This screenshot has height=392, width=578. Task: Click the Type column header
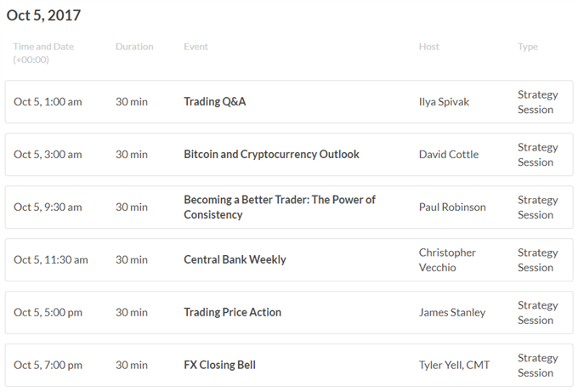pyautogui.click(x=528, y=47)
